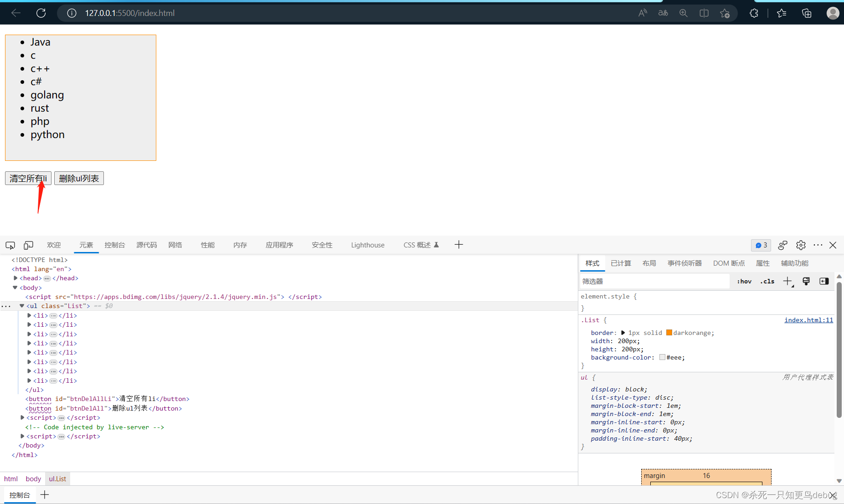844x504 pixels.
Task: Add new style rule plus icon
Action: pos(788,281)
